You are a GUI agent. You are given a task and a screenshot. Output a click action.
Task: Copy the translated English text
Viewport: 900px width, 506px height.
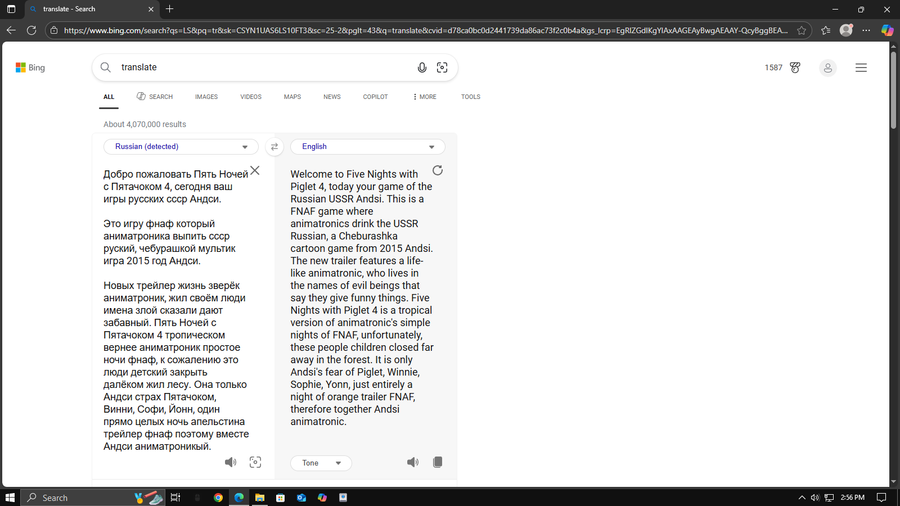pos(437,462)
